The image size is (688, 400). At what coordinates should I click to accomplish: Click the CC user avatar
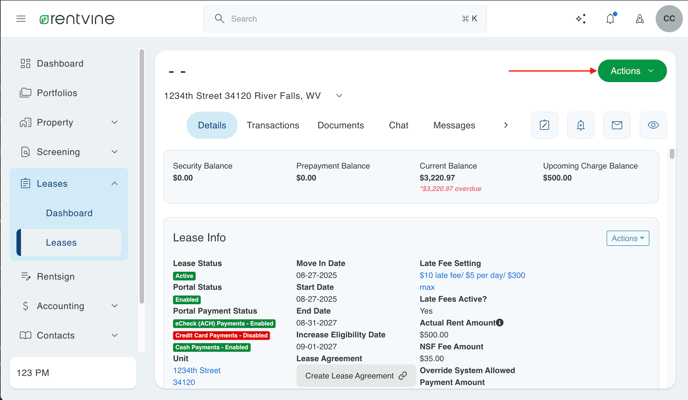pos(669,19)
